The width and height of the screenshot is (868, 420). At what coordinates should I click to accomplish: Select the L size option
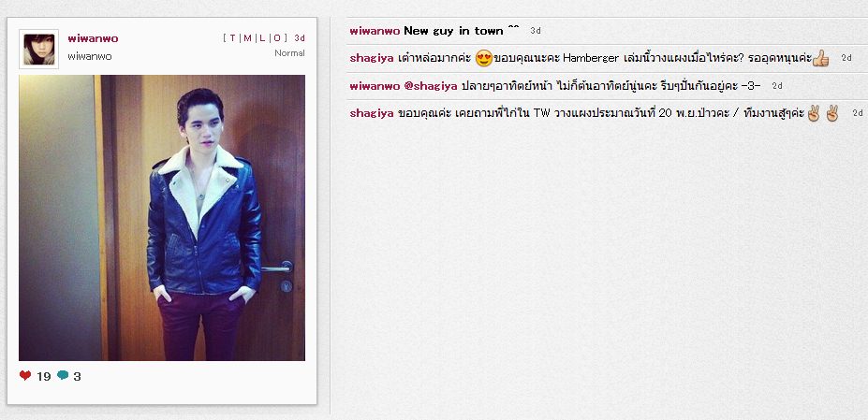click(x=262, y=38)
